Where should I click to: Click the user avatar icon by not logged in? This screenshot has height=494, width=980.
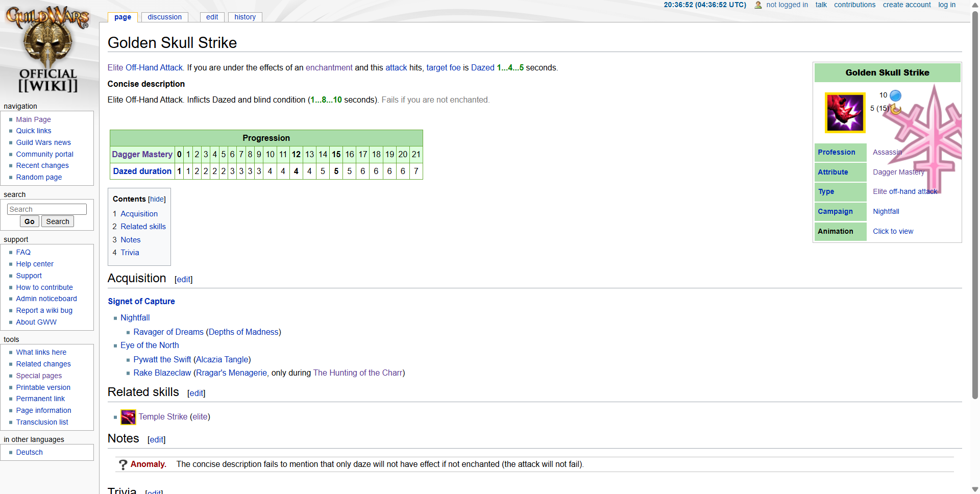tap(758, 5)
